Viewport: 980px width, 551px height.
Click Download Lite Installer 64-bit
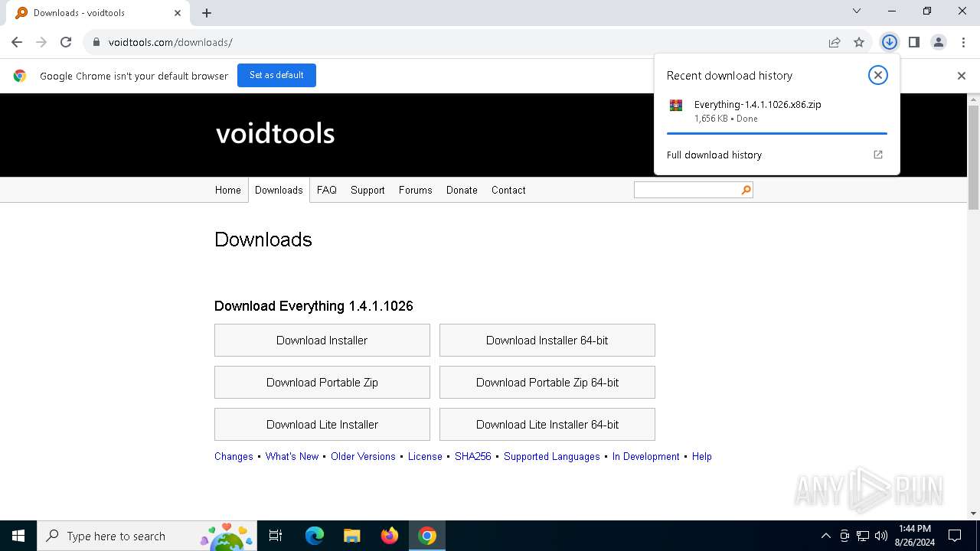pos(547,424)
